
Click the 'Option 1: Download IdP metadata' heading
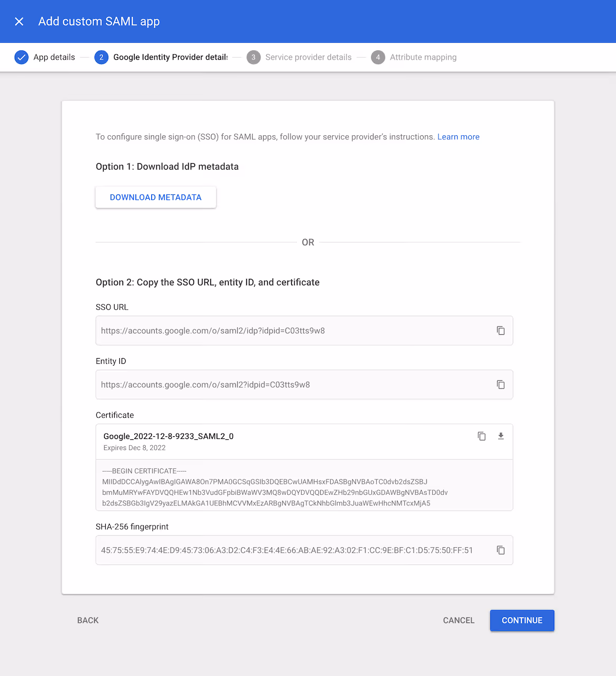coord(167,166)
